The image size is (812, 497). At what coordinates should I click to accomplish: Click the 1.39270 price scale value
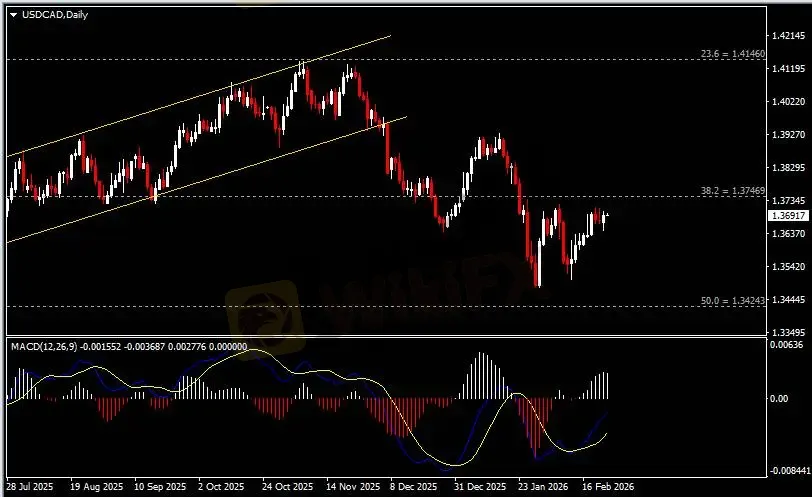pyautogui.click(x=789, y=135)
